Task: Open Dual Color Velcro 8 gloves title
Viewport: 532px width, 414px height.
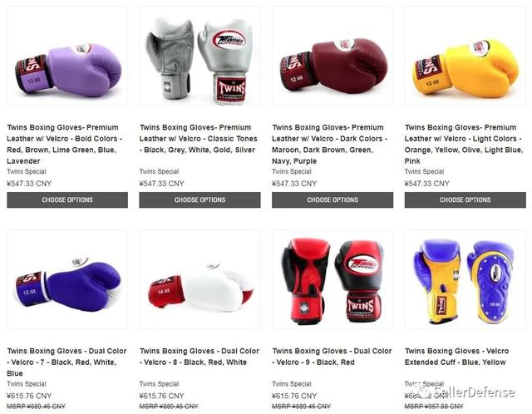Action: pos(199,357)
